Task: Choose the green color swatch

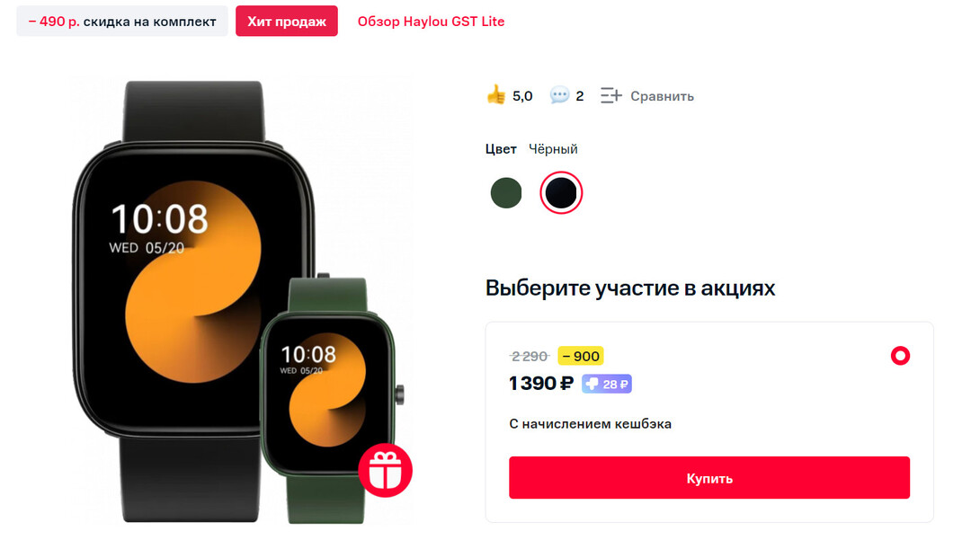Action: point(506,193)
